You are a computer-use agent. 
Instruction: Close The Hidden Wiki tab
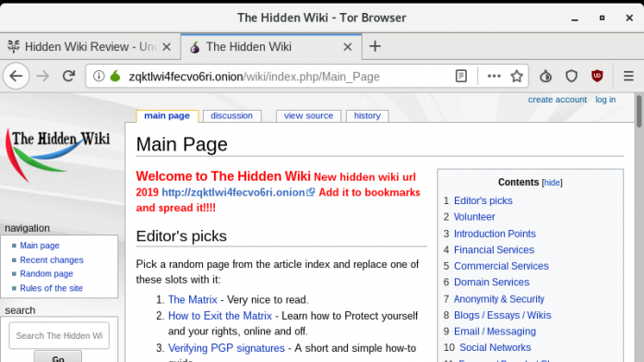pos(348,47)
